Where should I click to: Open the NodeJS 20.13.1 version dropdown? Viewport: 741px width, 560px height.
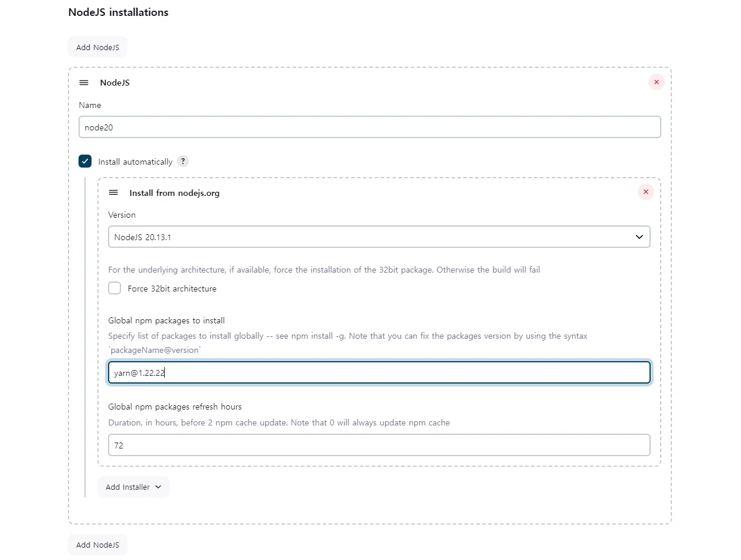tap(378, 237)
